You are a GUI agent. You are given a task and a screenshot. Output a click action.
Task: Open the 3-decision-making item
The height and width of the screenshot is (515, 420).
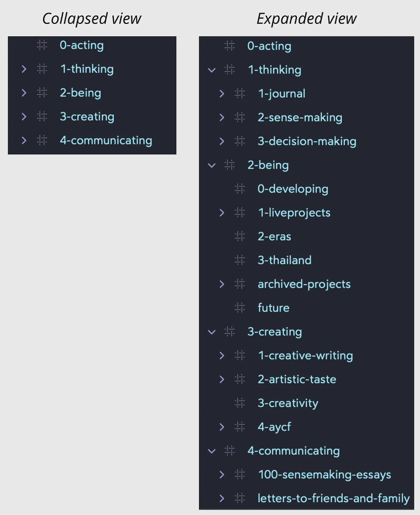(307, 141)
